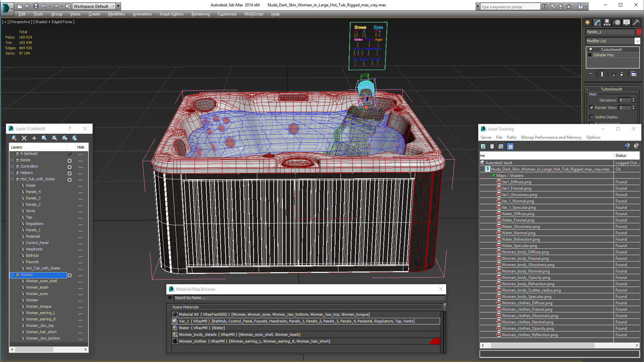Open the Modifier List dropdown
The height and width of the screenshot is (362, 644).
[x=637, y=41]
